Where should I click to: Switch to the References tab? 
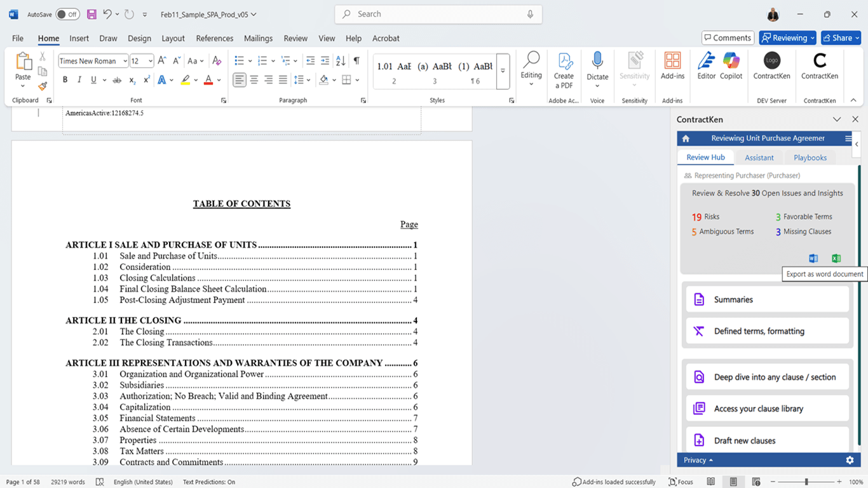(x=215, y=38)
